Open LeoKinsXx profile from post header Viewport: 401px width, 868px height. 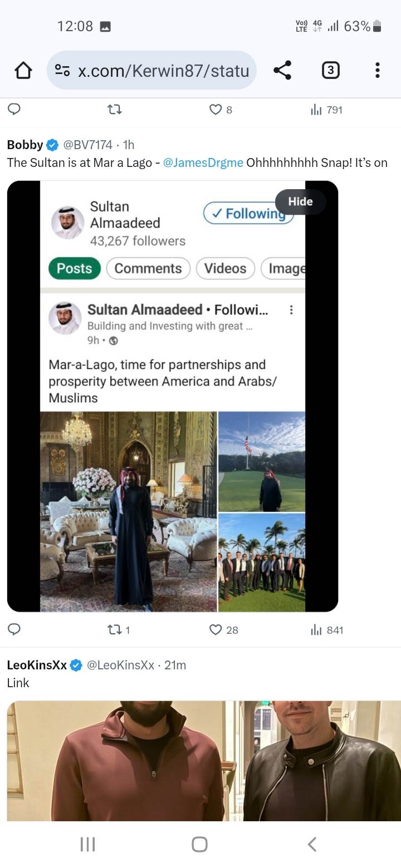[x=37, y=665]
